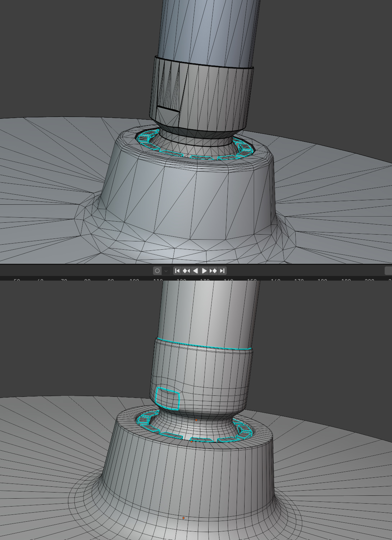Select the cyan-outlined quad face on the collar
Image resolution: width=392 pixels, height=540 pixels.
(168, 399)
